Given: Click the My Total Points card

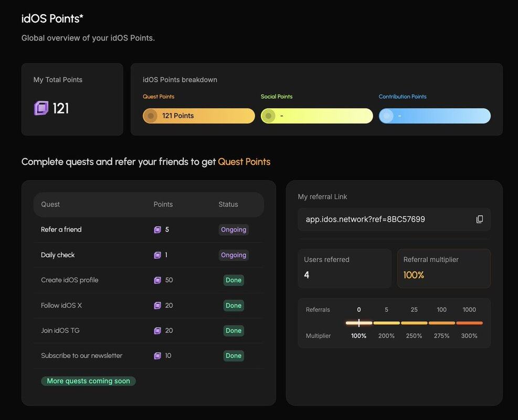Looking at the screenshot, I should (72, 99).
